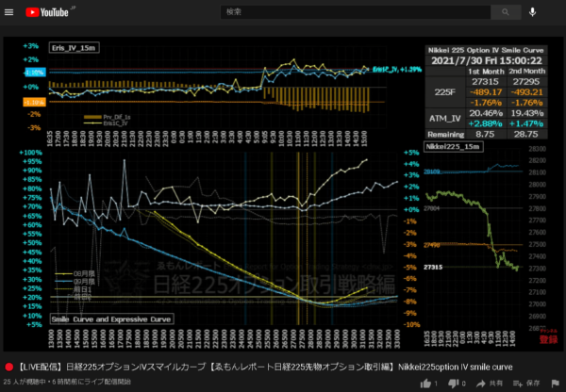The image size is (566, 392).
Task: Click the ATM_IV value 19.43%
Action: tap(526, 113)
